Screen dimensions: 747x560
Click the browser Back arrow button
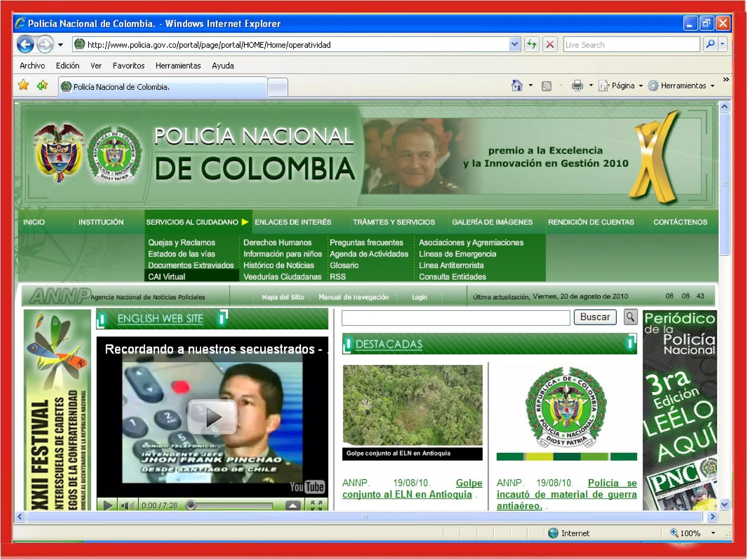[x=26, y=45]
